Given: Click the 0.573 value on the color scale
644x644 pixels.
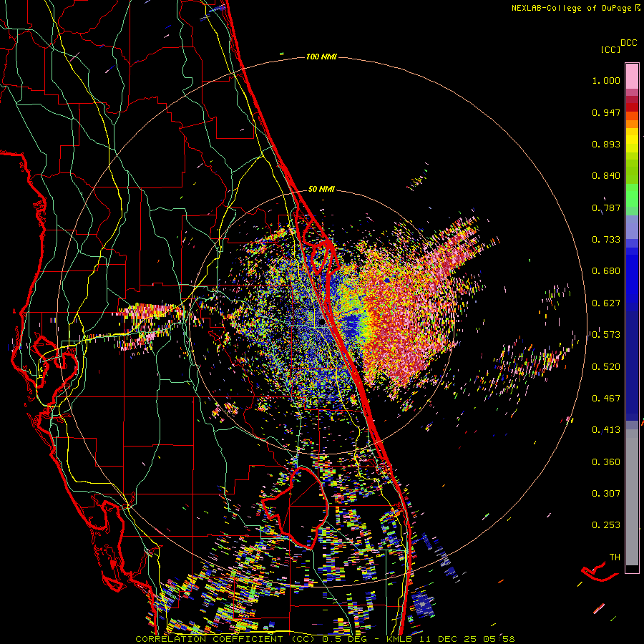Looking at the screenshot, I should (606, 335).
